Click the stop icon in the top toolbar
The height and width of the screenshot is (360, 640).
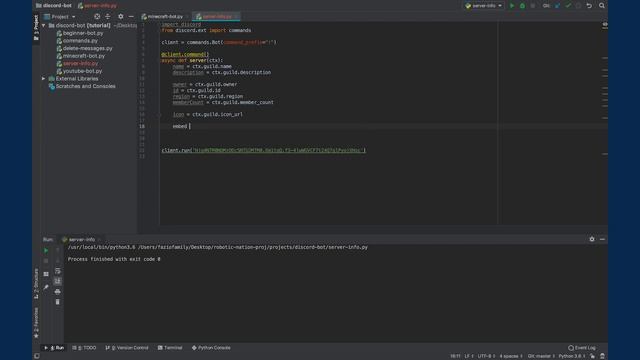pos(533,6)
